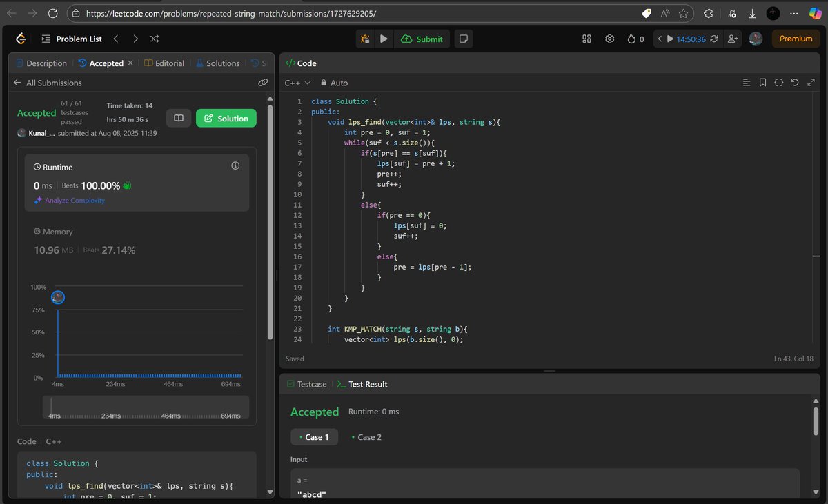Open the notes book icon button
Image resolution: width=828 pixels, height=504 pixels.
(x=178, y=119)
